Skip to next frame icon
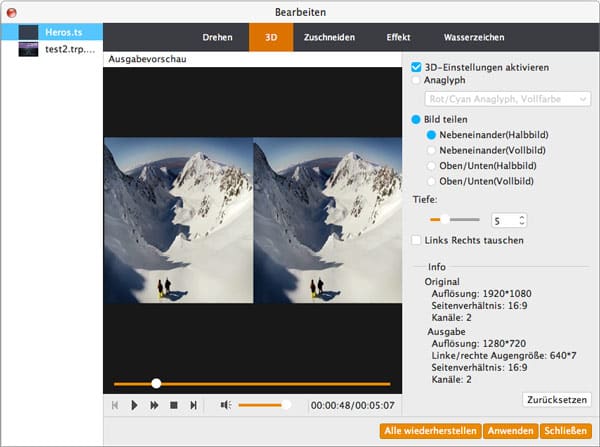Viewport: 600px width, 447px height. click(193, 405)
